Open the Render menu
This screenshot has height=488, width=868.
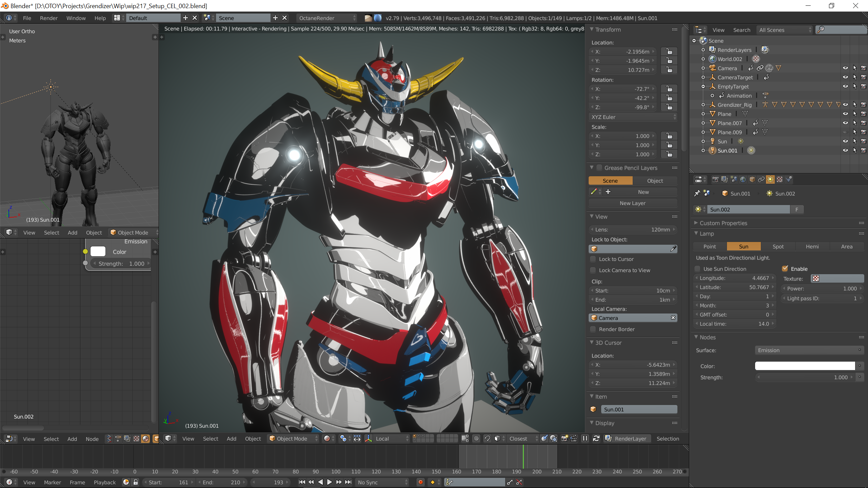[x=48, y=18]
